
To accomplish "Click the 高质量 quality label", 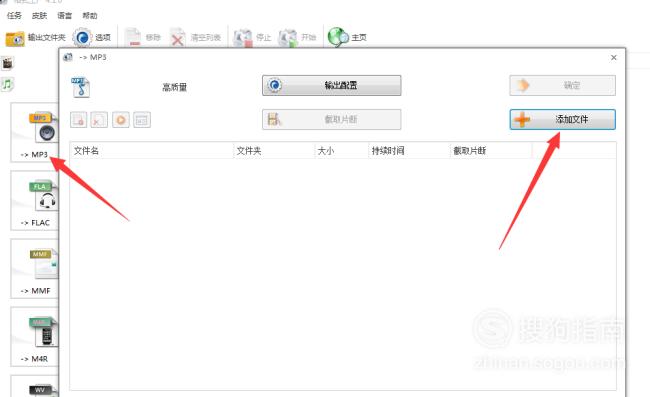I will point(175,87).
